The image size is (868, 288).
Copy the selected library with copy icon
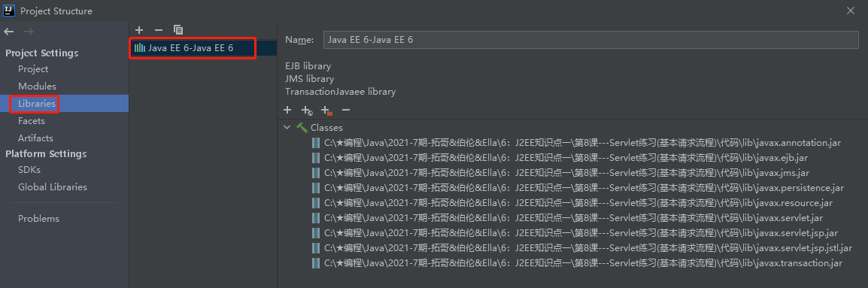coord(178,30)
